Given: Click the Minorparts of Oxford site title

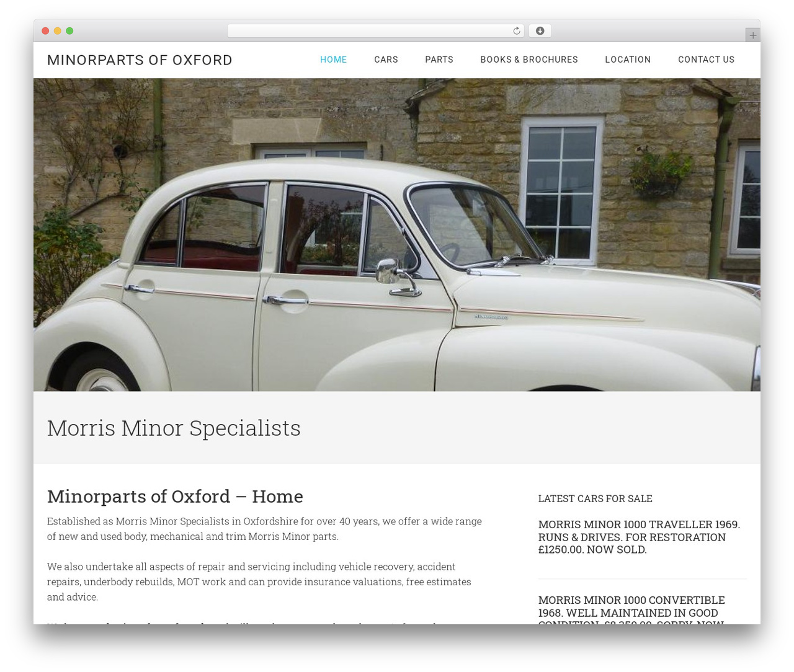Looking at the screenshot, I should coord(140,60).
